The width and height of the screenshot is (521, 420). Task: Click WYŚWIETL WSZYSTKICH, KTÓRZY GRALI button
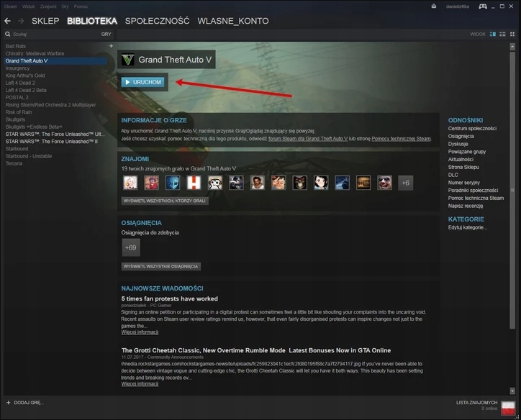tap(165, 201)
